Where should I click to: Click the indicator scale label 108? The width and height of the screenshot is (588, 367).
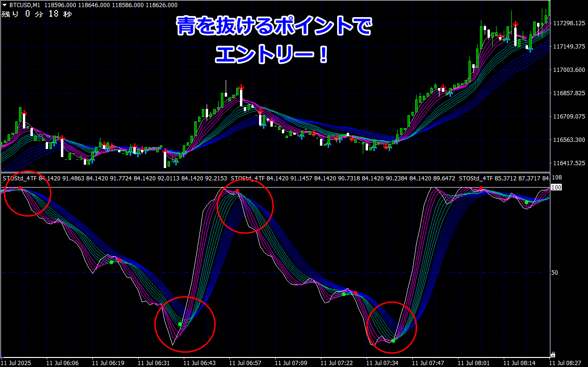(x=557, y=178)
